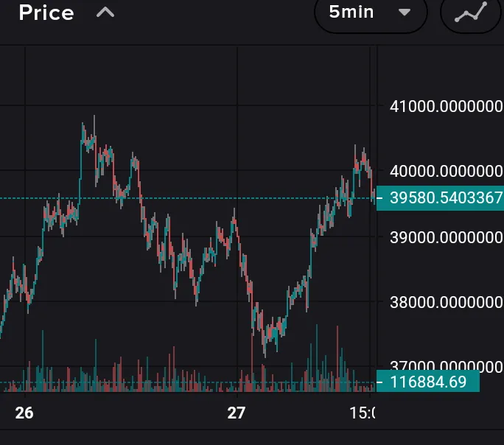Screen dimensions: 504x445
Task: Collapse the Price panel chevron
Action: [105, 13]
